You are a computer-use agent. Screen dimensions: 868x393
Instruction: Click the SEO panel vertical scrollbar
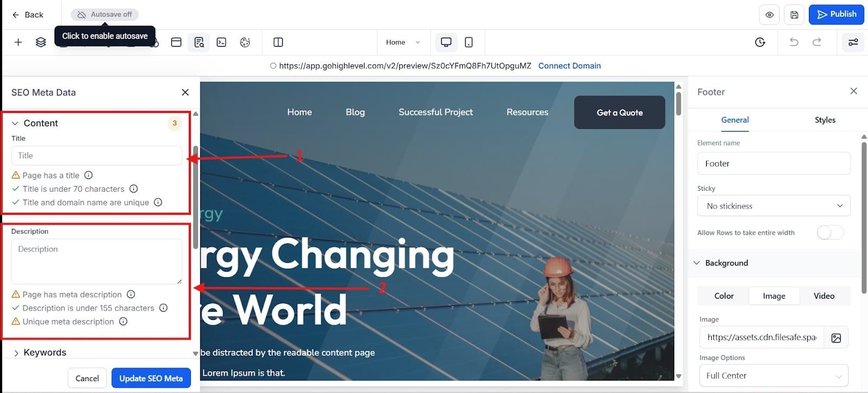[195, 195]
